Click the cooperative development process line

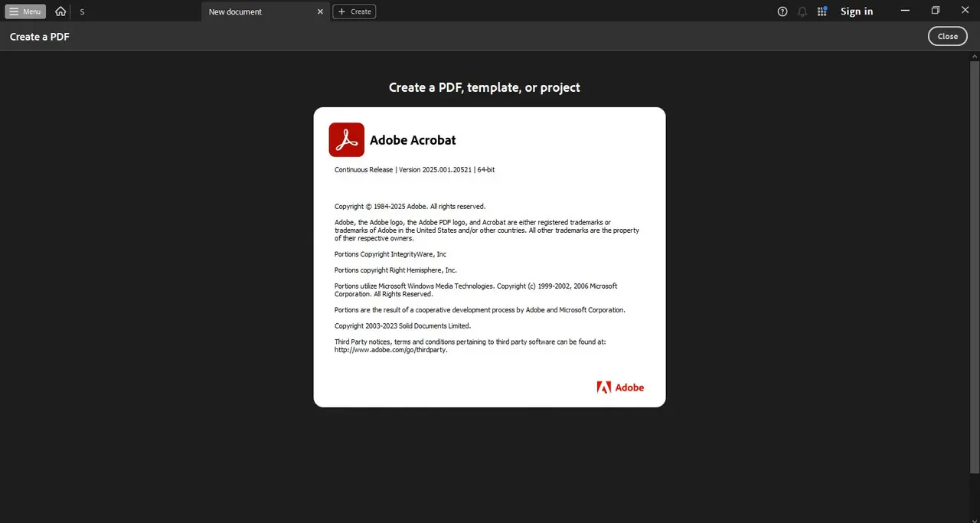click(480, 310)
